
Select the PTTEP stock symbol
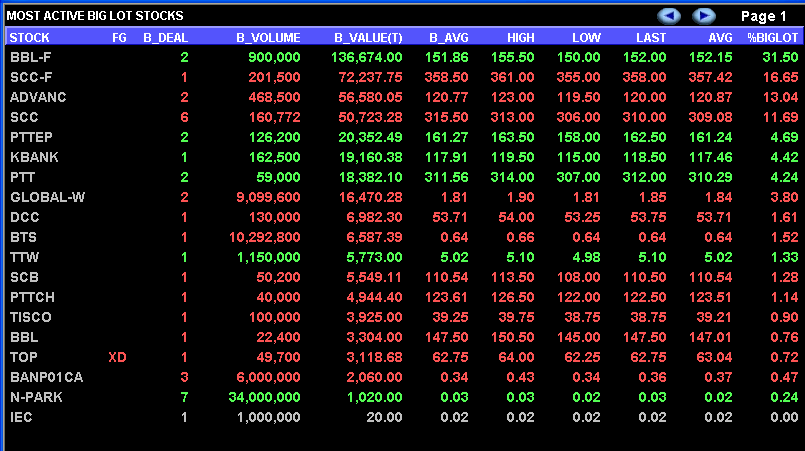tap(31, 137)
